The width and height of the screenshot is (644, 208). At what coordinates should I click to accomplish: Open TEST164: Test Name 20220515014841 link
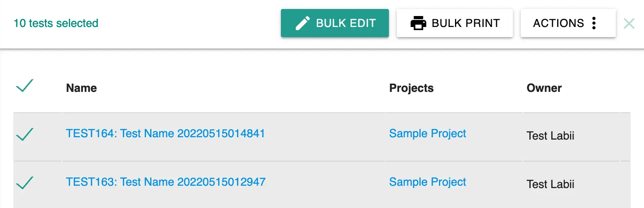click(x=165, y=133)
